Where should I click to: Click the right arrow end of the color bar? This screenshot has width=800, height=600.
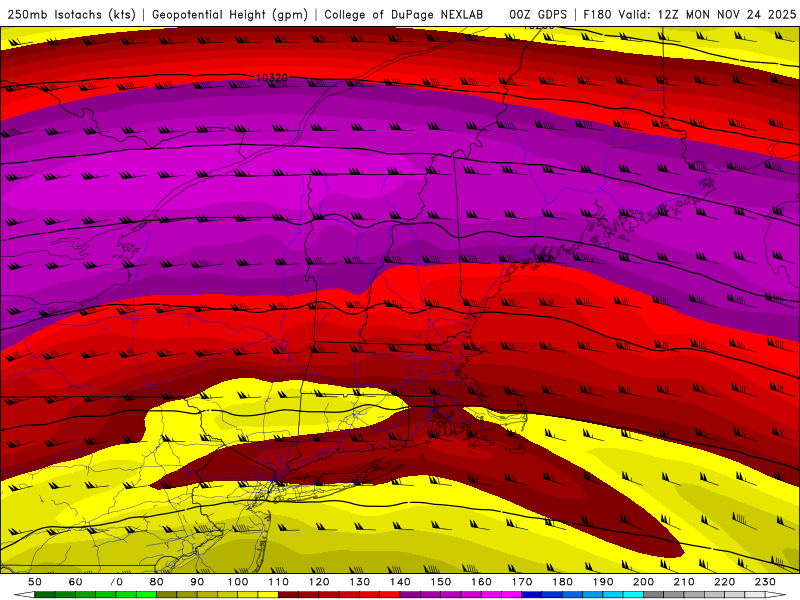776,595
